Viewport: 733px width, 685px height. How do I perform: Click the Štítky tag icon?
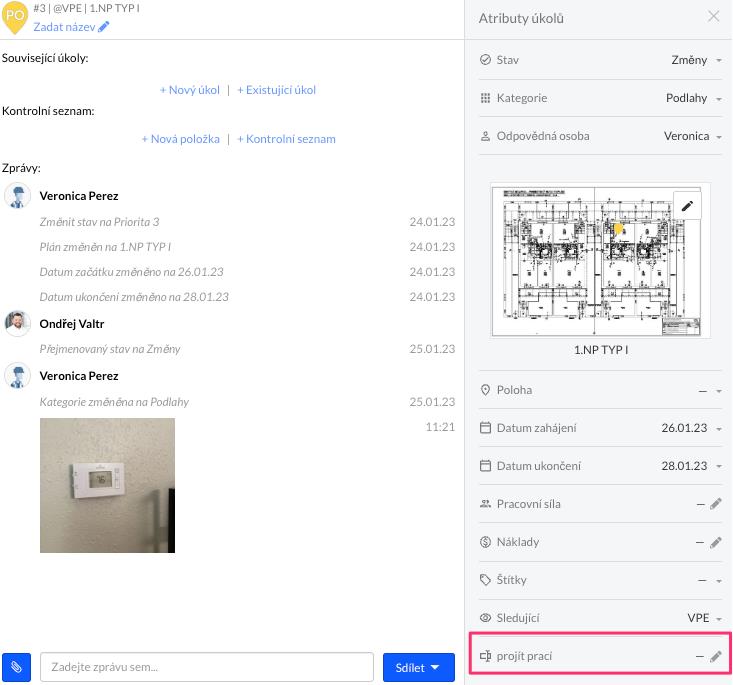coord(485,580)
